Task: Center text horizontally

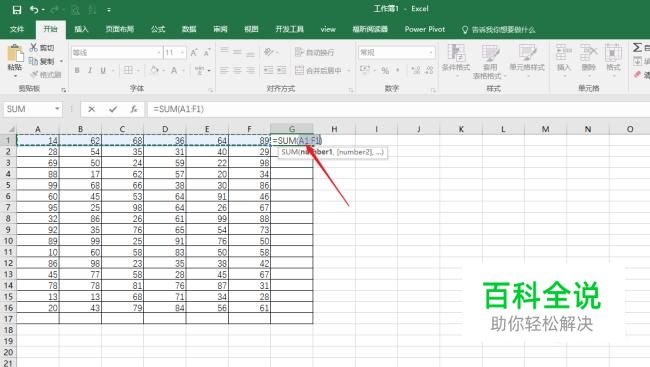Action: coord(237,70)
